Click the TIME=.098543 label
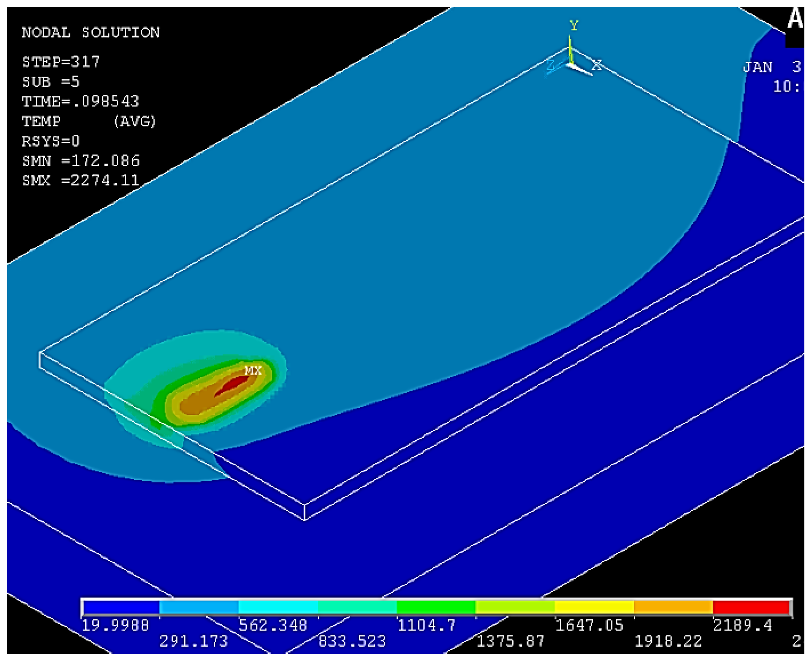 [81, 101]
